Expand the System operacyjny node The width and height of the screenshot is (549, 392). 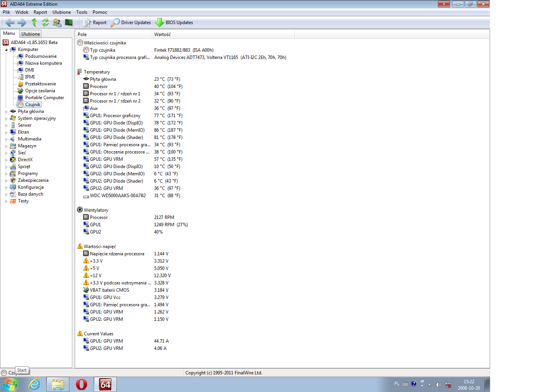click(x=6, y=119)
